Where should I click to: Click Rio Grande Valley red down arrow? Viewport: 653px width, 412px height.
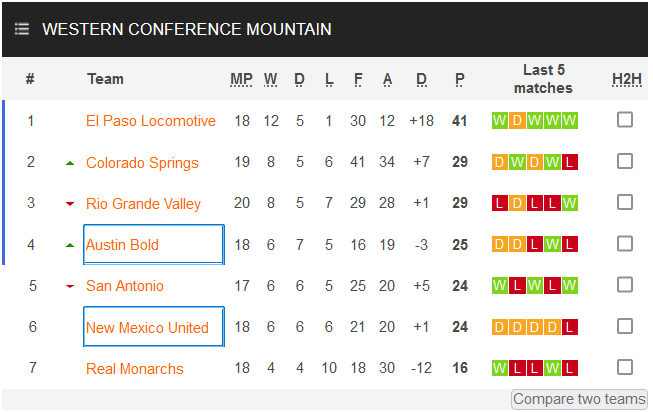pos(70,204)
